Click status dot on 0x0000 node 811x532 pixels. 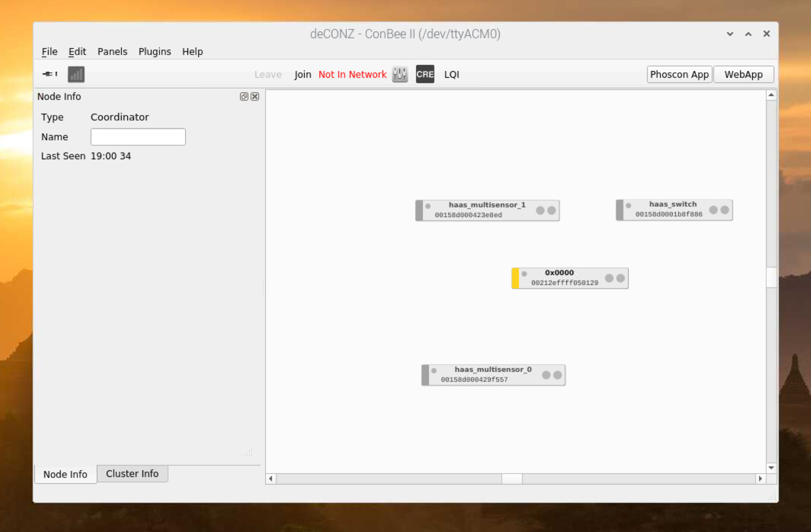(x=524, y=274)
